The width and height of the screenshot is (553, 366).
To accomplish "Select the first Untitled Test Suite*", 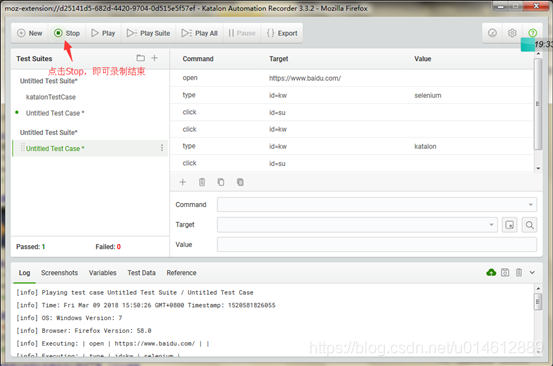I will (x=49, y=81).
